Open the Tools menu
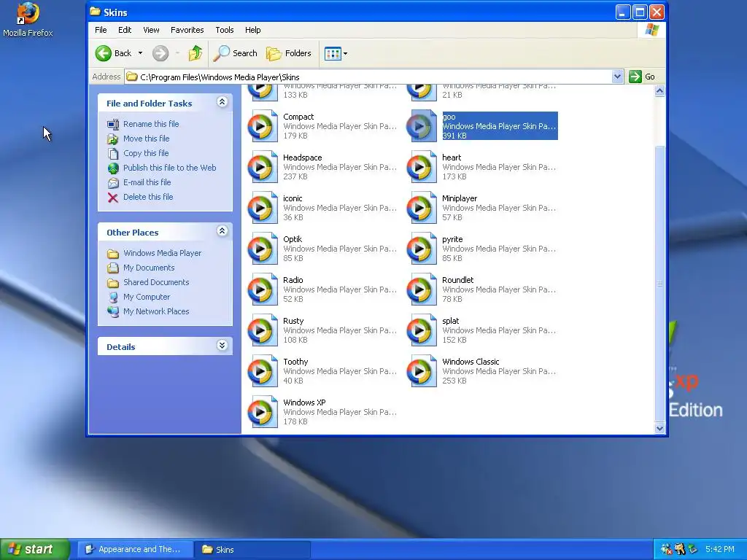The height and width of the screenshot is (560, 747). point(225,30)
